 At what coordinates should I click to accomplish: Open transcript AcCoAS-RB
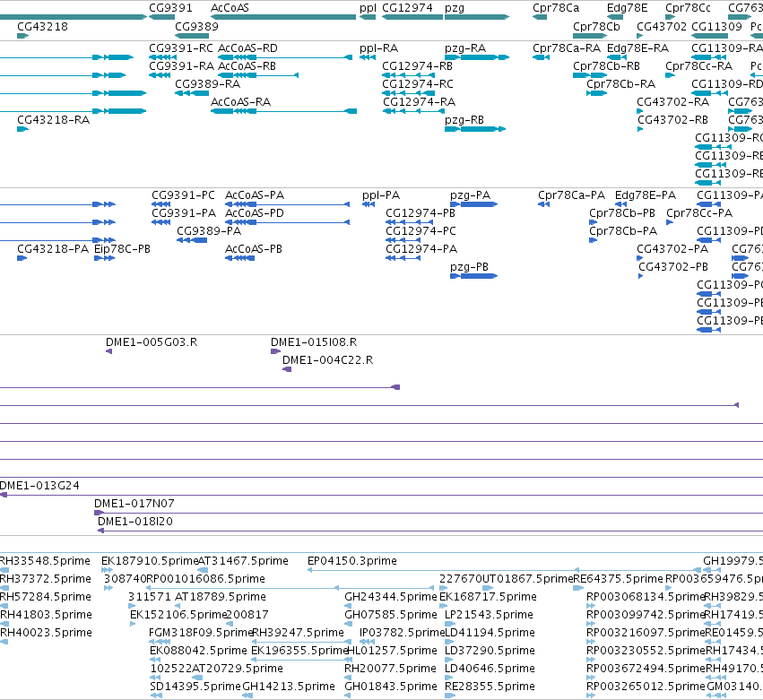point(247,66)
